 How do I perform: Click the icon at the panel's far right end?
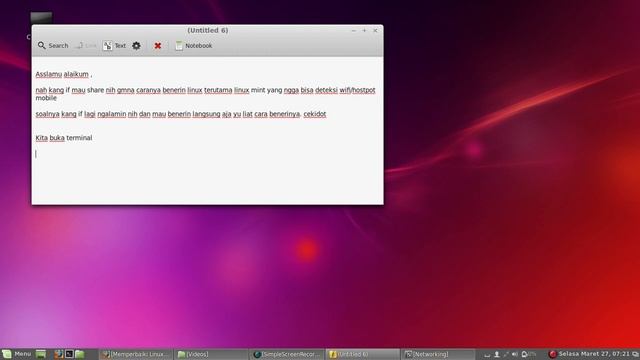[x=635, y=354]
